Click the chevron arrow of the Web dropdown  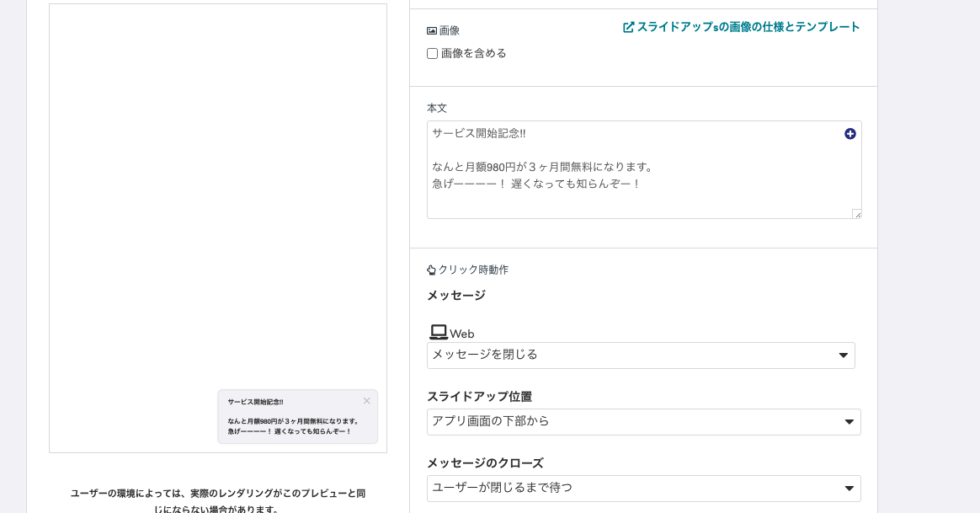pos(843,355)
